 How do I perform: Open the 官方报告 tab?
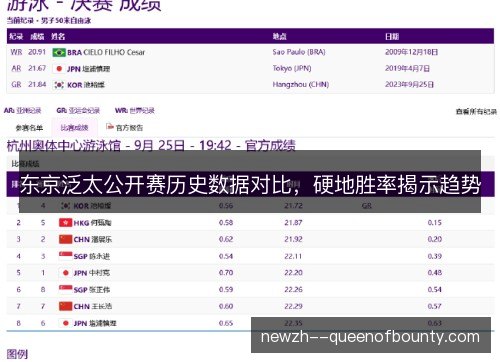click(x=129, y=128)
